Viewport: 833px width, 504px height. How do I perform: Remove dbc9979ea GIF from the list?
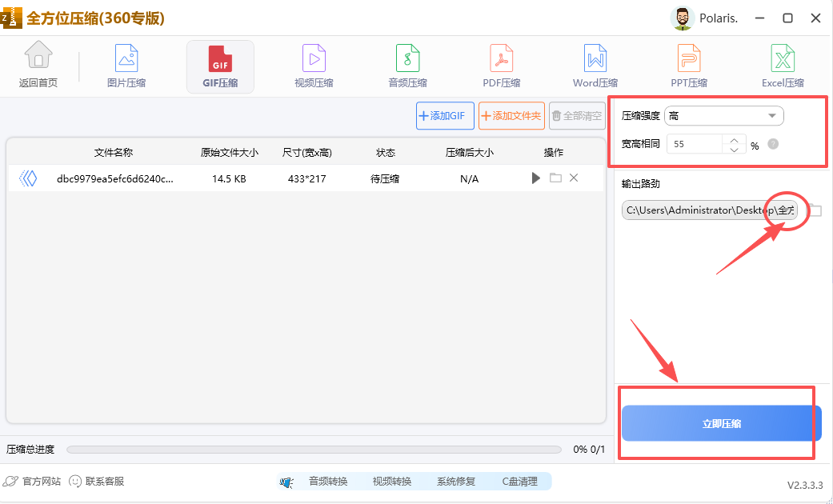click(x=574, y=178)
